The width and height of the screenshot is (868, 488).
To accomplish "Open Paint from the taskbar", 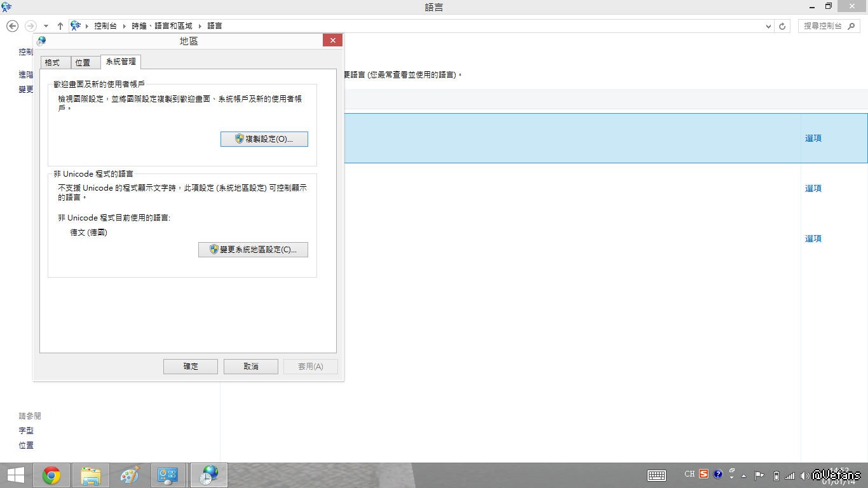I will [x=130, y=475].
